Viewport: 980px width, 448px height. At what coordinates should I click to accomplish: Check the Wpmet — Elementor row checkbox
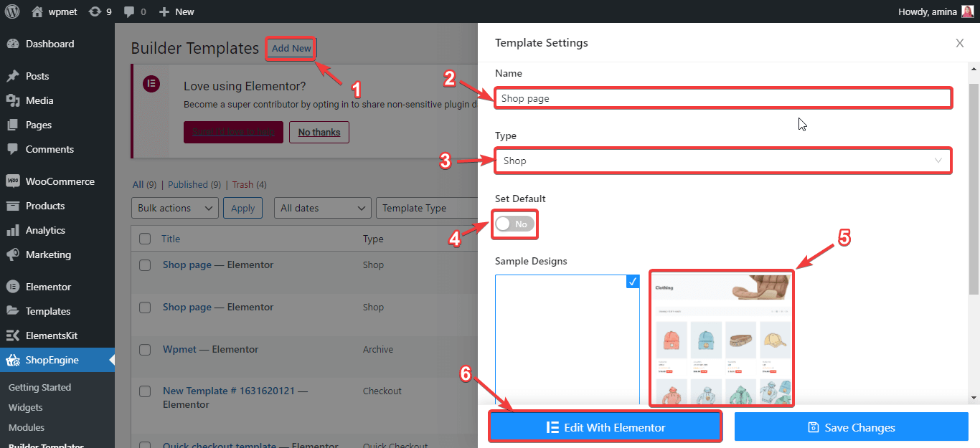click(145, 350)
